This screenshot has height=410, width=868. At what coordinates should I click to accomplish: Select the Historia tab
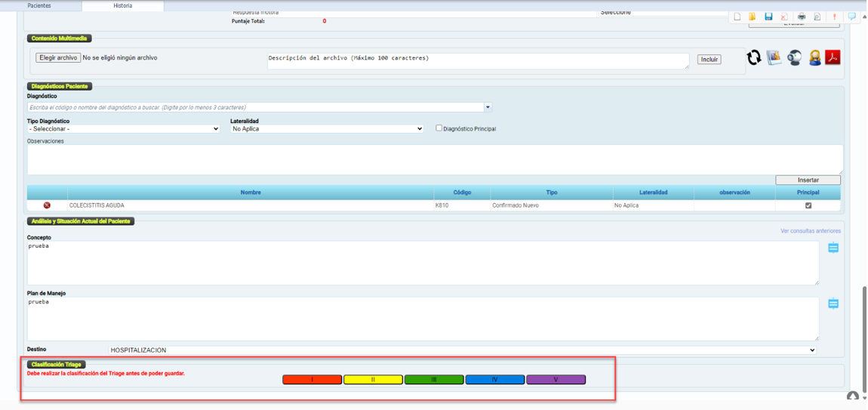(x=122, y=5)
